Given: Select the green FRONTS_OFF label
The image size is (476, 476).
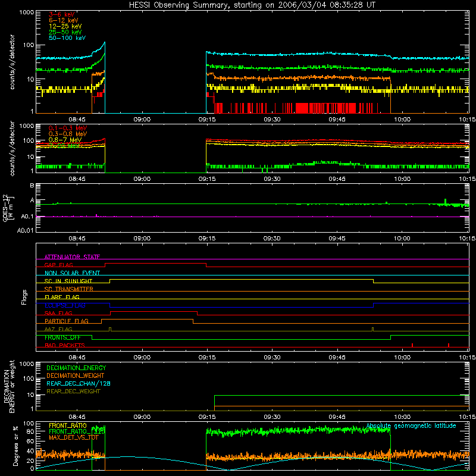Looking at the screenshot, I should coord(62,337).
